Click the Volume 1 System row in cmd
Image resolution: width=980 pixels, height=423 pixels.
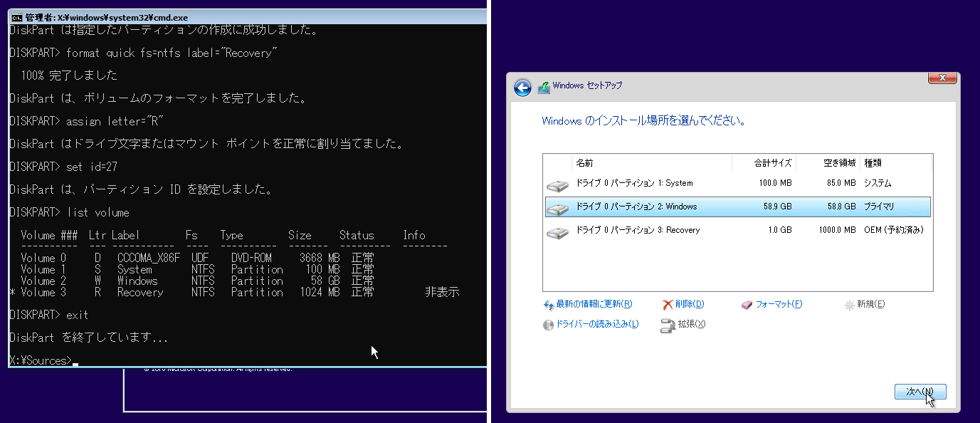(197, 269)
